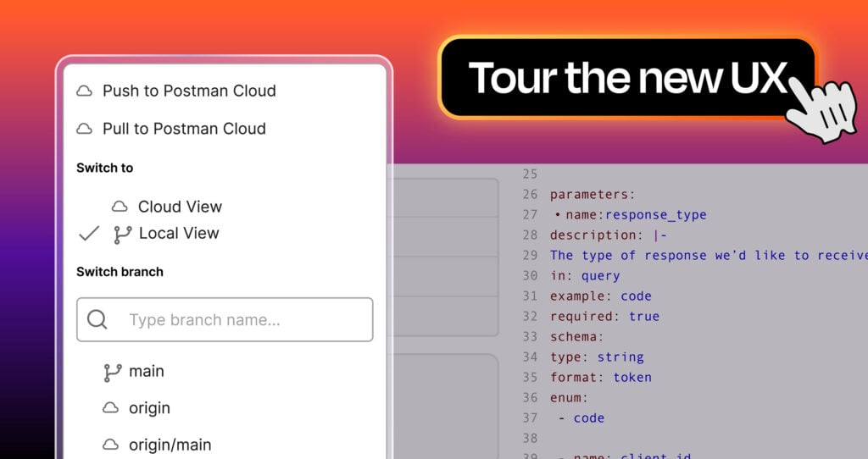
Task: Click the Tour the new UX button
Action: [x=626, y=77]
